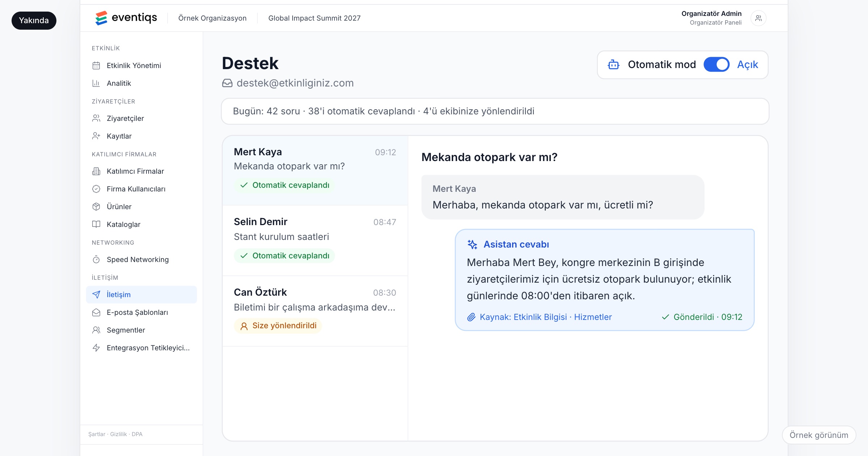868x456 pixels.
Task: Open the E-posta Şablonları page
Action: coord(141,312)
